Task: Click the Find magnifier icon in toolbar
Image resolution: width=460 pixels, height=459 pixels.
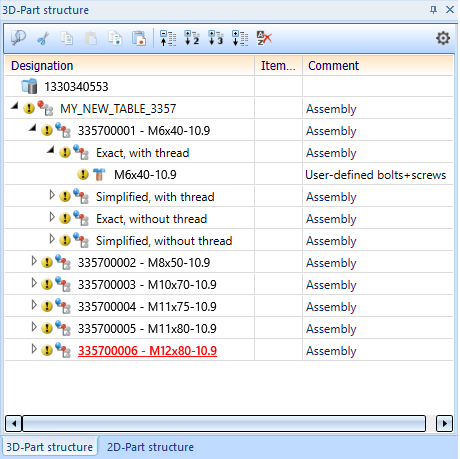Action: [18, 38]
